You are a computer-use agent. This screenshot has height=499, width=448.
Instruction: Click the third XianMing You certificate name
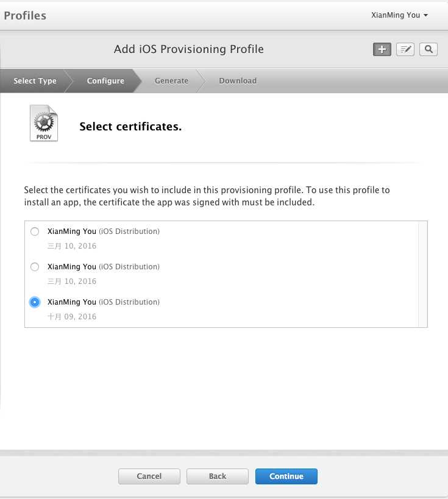72,302
